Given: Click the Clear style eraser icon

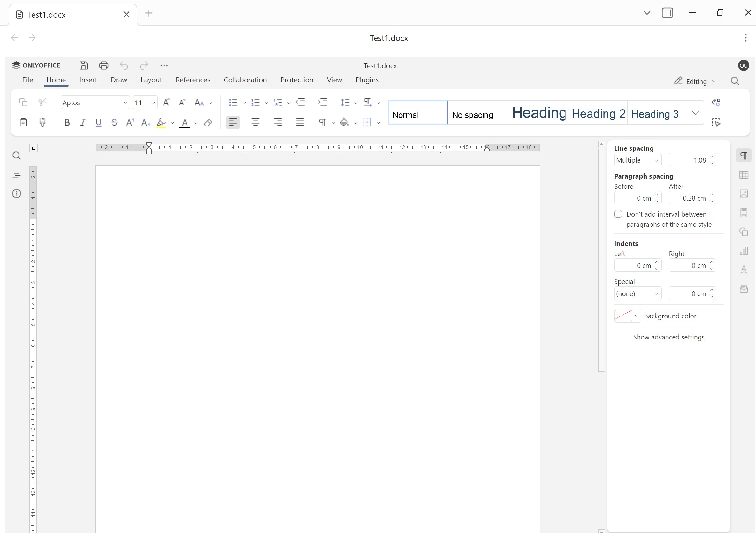Looking at the screenshot, I should tap(208, 123).
